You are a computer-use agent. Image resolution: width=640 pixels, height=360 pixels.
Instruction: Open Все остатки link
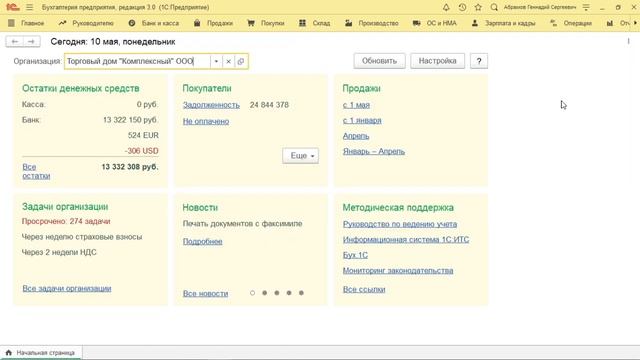[x=36, y=171]
